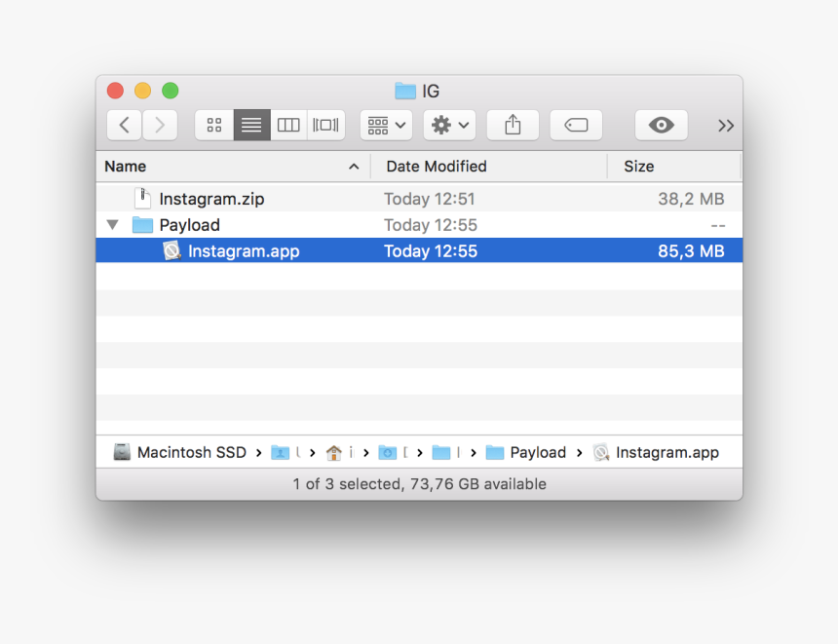Click the 85,3 MB size value
The width and height of the screenshot is (838, 644).
(691, 251)
